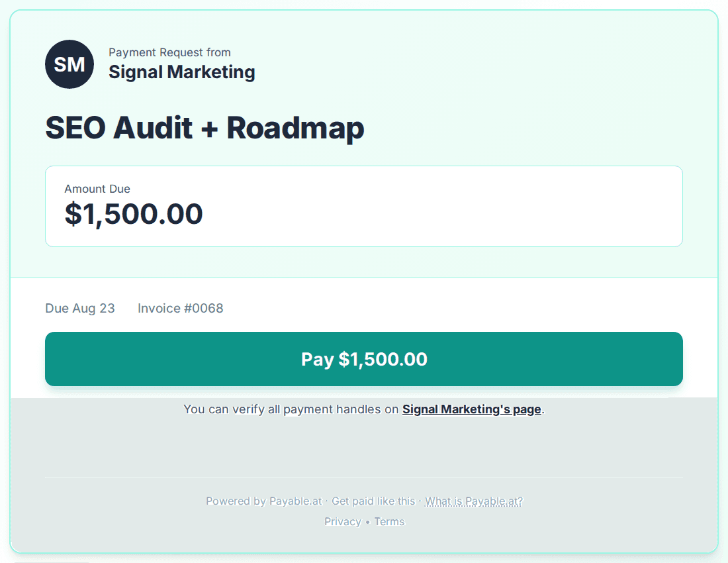Click the SM avatar circle
Screen dimensions: 728x563
coord(69,64)
